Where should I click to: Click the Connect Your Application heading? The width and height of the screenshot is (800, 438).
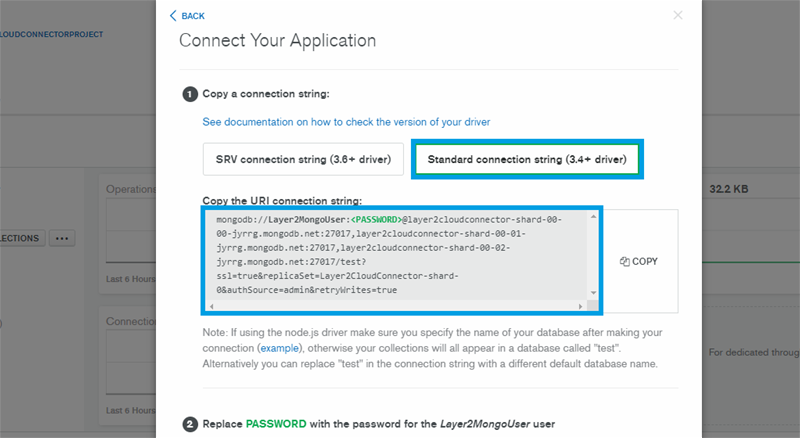(277, 41)
